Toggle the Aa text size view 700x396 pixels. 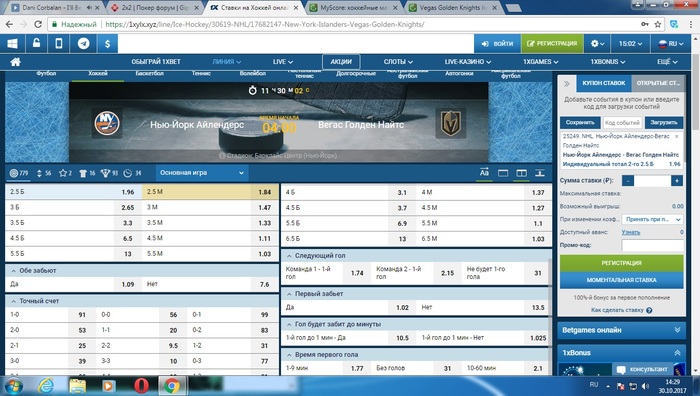[484, 173]
